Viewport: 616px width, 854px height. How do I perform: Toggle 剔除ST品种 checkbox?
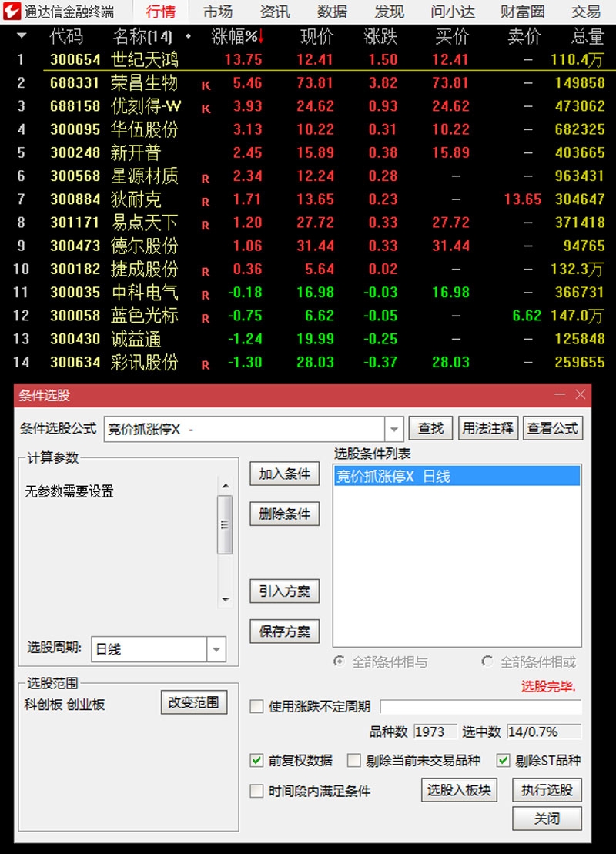504,760
